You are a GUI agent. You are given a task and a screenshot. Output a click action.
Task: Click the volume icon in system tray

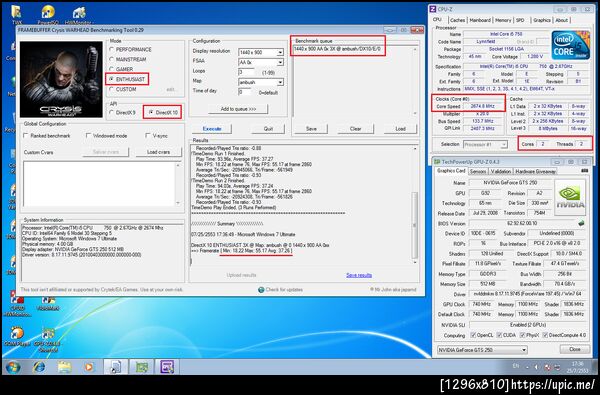pos(536,367)
